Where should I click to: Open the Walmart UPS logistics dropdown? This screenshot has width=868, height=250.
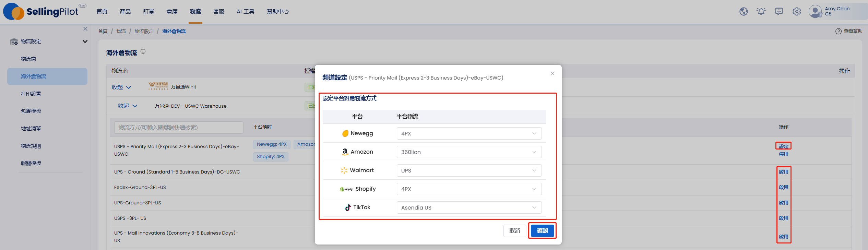(469, 170)
